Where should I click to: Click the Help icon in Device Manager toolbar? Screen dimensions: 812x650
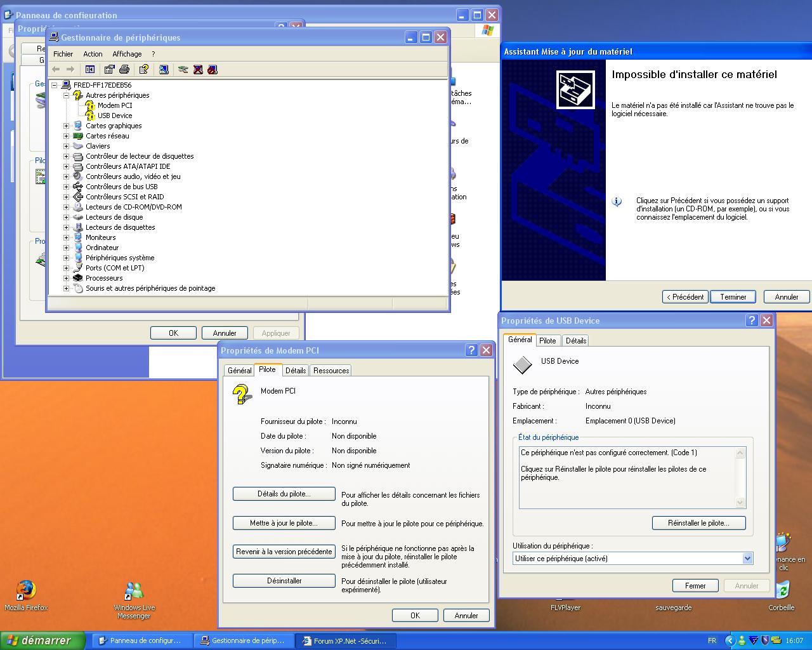144,69
